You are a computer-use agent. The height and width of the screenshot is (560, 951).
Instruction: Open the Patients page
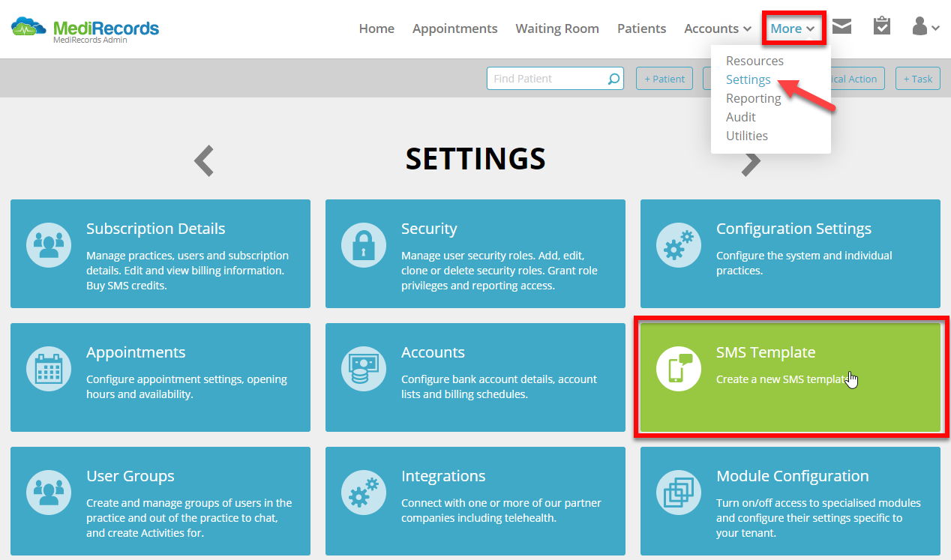click(x=641, y=28)
